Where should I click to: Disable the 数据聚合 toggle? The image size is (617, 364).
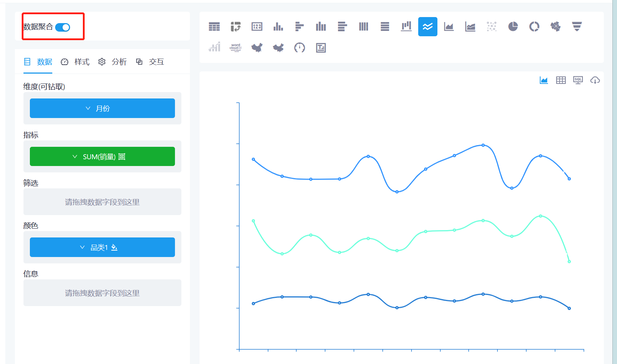63,27
